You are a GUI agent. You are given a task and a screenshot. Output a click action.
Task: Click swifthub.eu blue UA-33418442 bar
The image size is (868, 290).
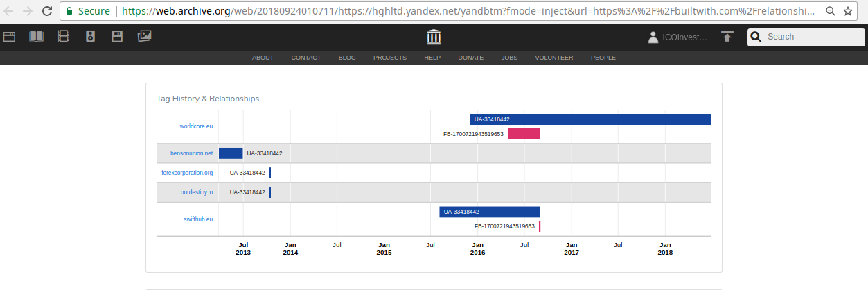[x=489, y=212]
